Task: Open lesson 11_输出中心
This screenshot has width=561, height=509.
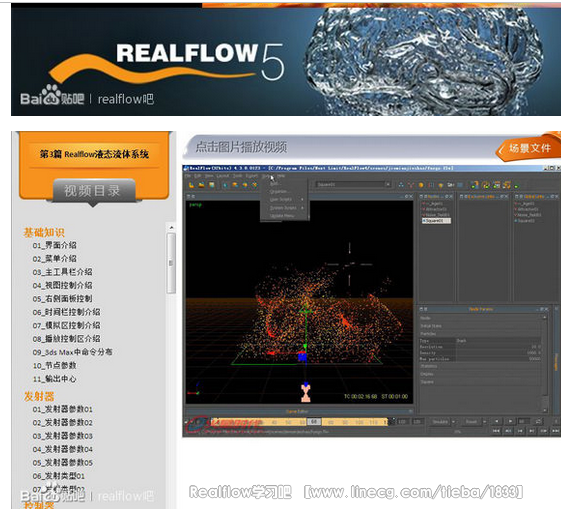Action: coord(54,379)
